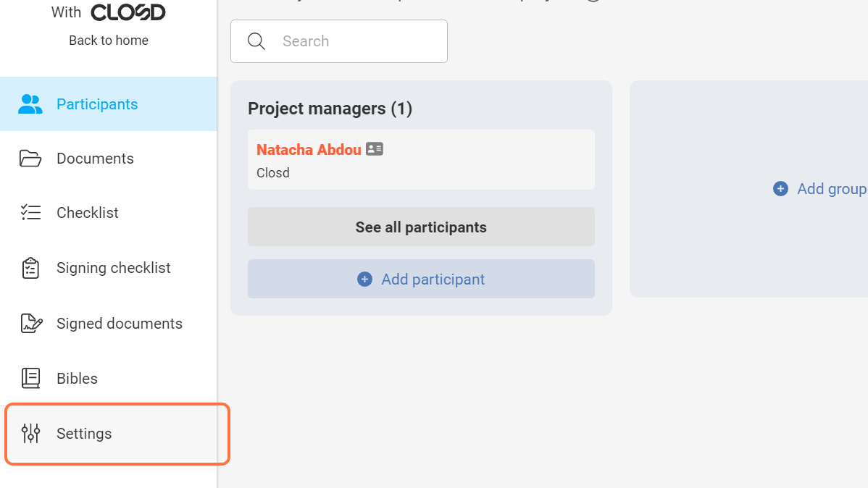Click the Back to home link
The height and width of the screenshot is (488, 868).
tap(109, 41)
